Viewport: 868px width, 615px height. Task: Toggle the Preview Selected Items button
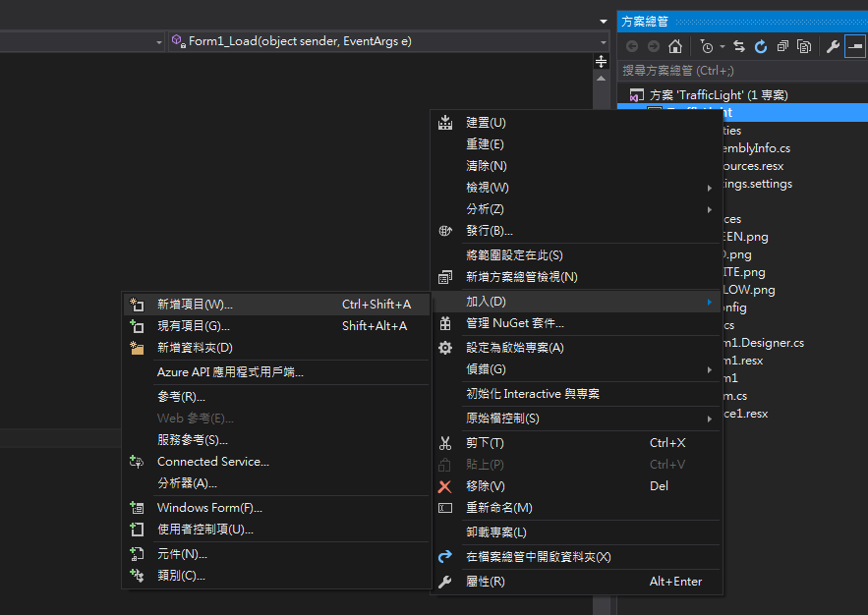pyautogui.click(x=855, y=46)
